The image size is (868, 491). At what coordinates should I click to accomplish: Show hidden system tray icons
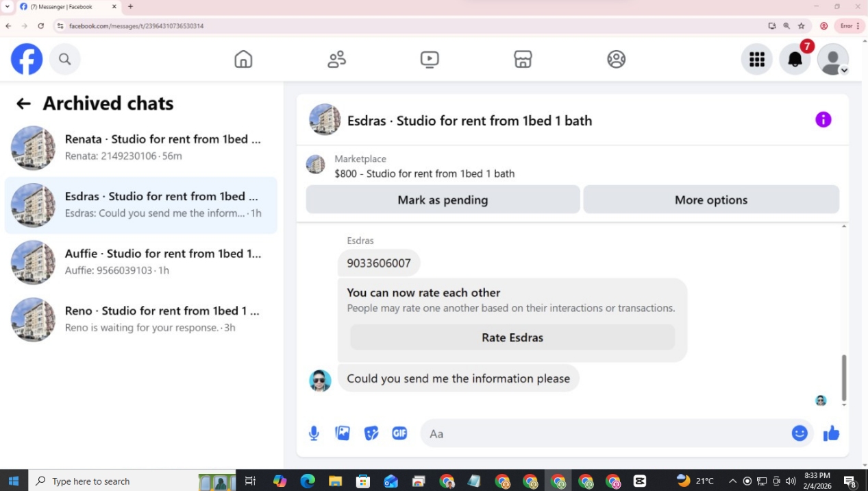pos(732,481)
